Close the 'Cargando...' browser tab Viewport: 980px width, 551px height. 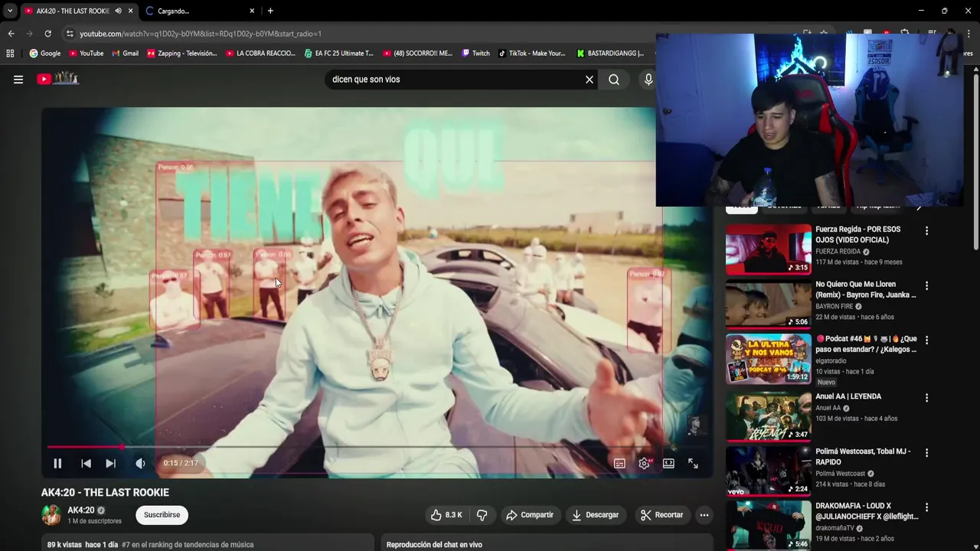252,11
